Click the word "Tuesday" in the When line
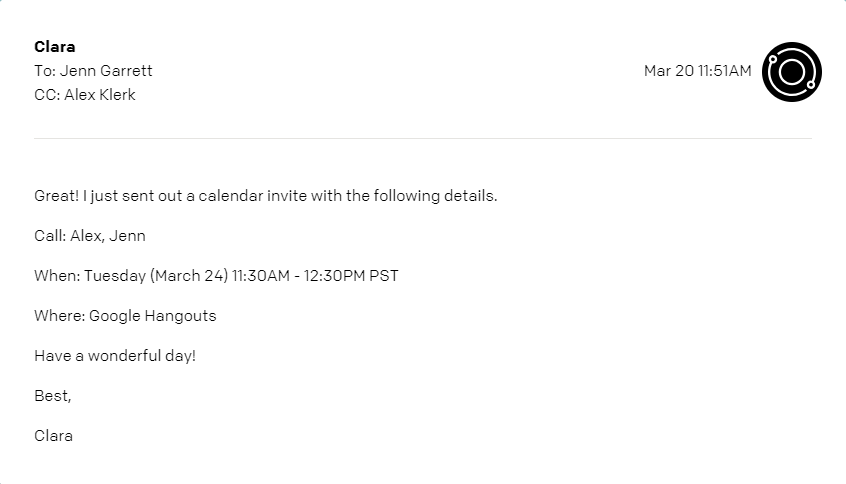The image size is (846, 484). click(x=115, y=276)
